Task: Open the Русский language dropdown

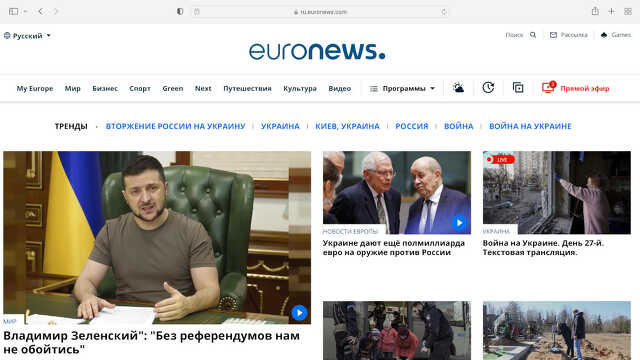Action: (28, 36)
